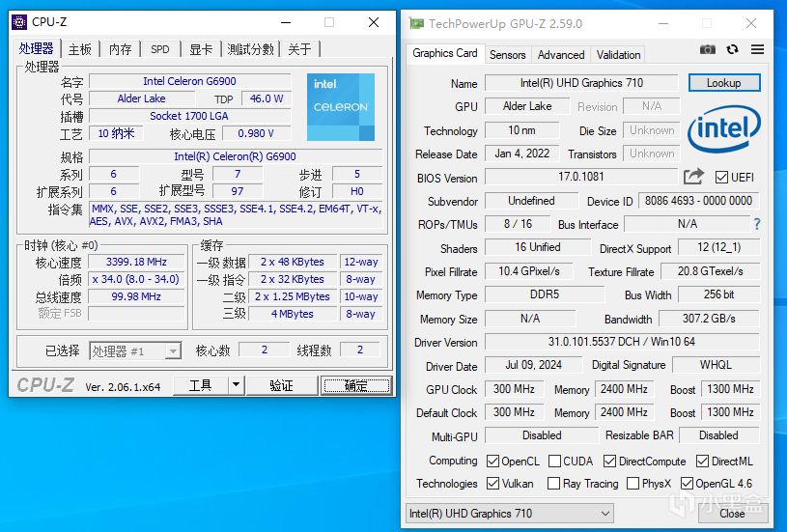787x532 pixels.
Task: Click the CPU name field Intel Celeron G6900
Action: [x=189, y=81]
